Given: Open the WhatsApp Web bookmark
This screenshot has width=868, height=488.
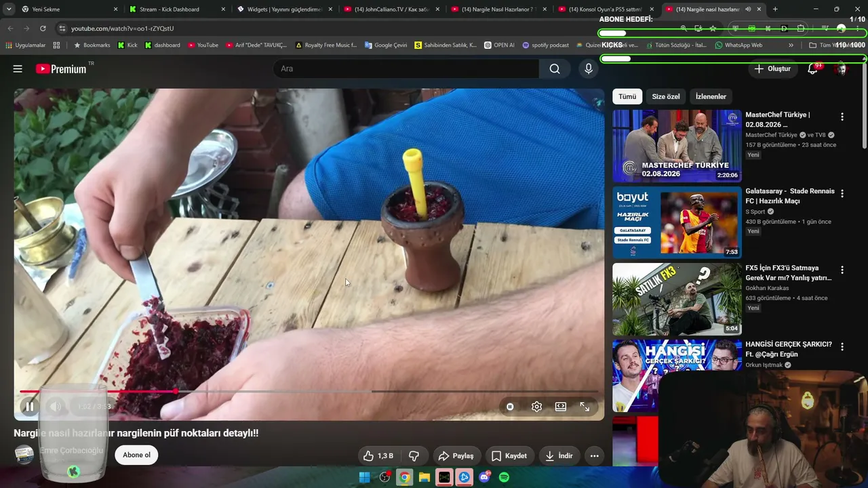Looking at the screenshot, I should click(738, 45).
